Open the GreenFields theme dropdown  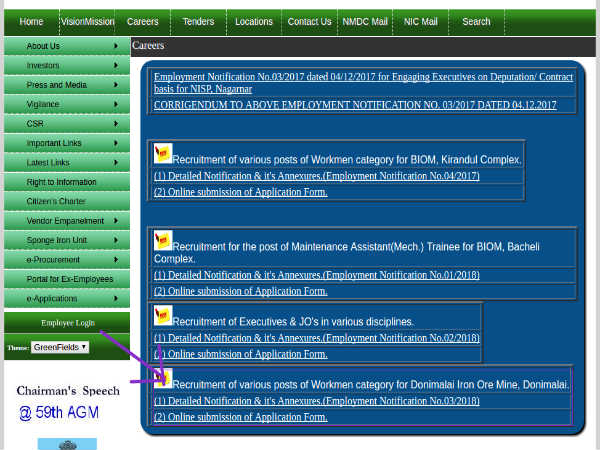coord(60,347)
